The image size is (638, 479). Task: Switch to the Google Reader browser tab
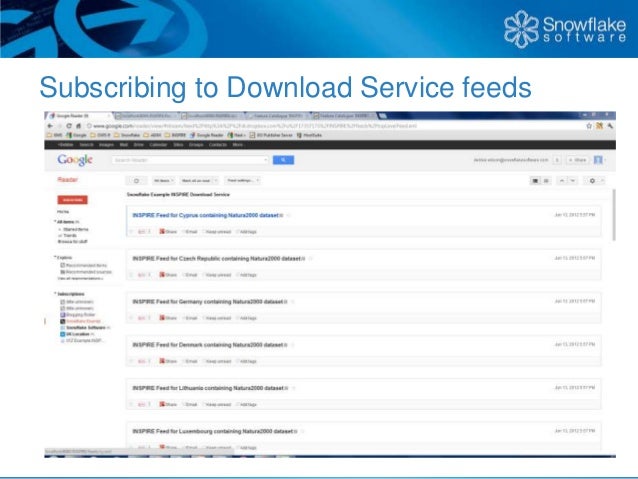point(78,116)
